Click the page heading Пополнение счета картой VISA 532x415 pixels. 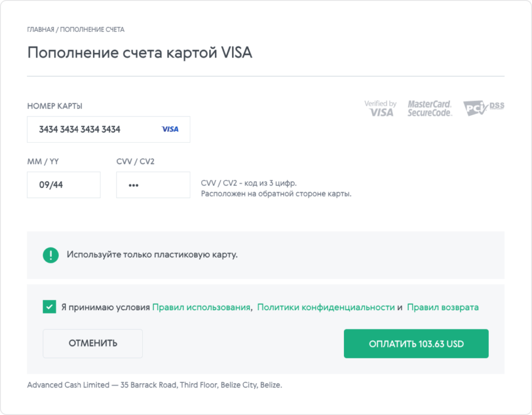139,53
